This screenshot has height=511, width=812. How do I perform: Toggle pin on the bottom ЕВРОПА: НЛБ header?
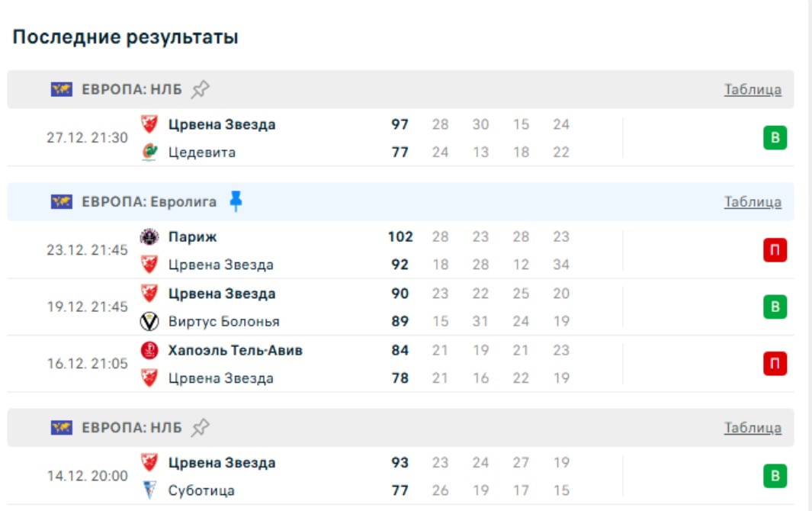pyautogui.click(x=200, y=428)
